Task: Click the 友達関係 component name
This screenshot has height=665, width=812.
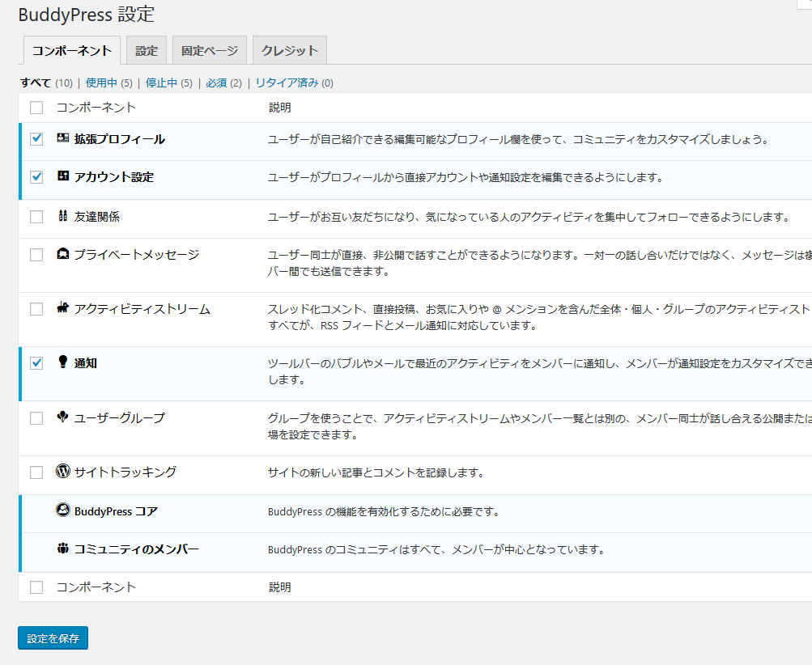Action: point(97,216)
